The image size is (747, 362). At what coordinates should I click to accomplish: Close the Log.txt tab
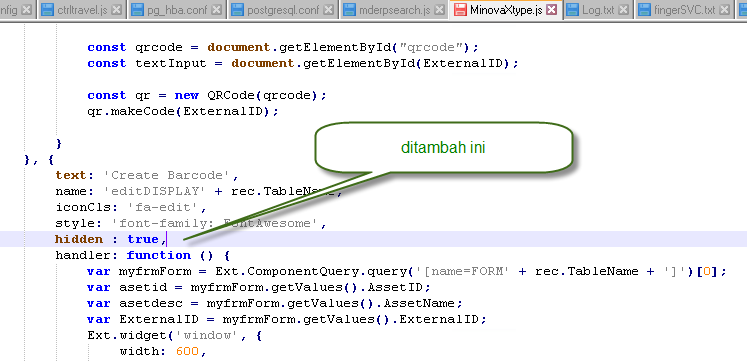625,10
